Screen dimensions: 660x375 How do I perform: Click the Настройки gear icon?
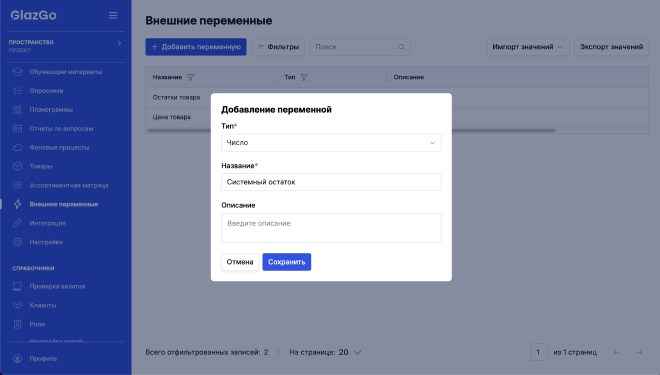tap(17, 242)
